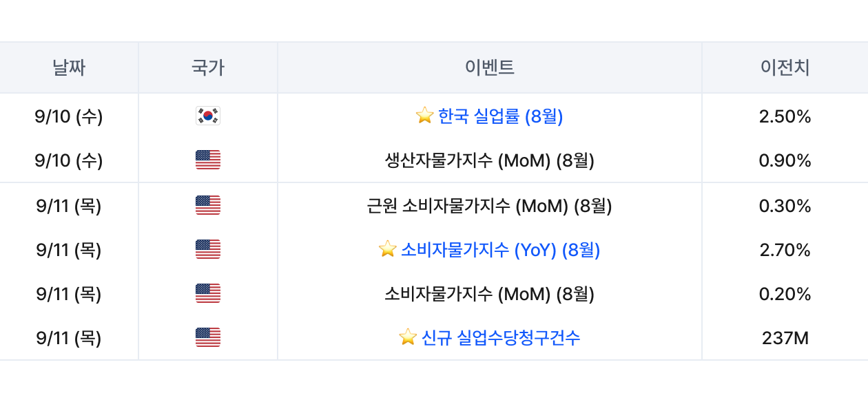Click the star icon before 소비자물가지수 (YoY)

pyautogui.click(x=388, y=249)
